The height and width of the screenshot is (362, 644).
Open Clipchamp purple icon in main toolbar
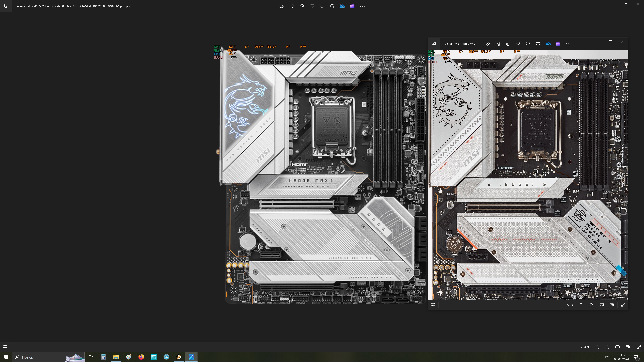[x=352, y=6]
